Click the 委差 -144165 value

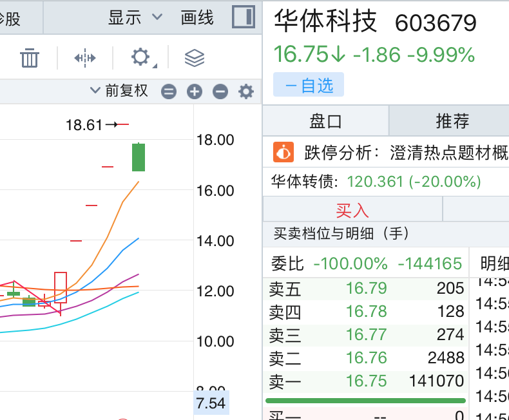(430, 263)
